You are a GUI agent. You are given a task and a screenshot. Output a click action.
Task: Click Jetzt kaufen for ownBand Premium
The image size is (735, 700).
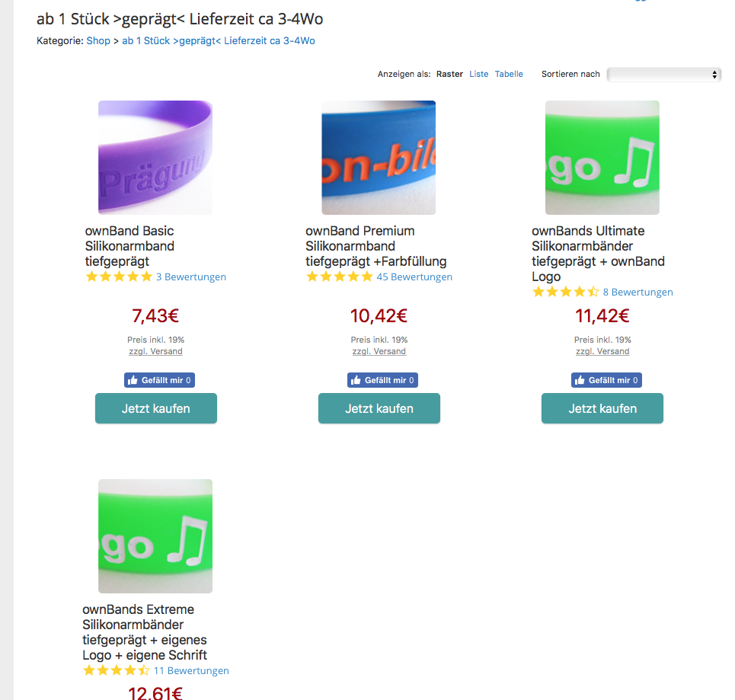pos(379,408)
